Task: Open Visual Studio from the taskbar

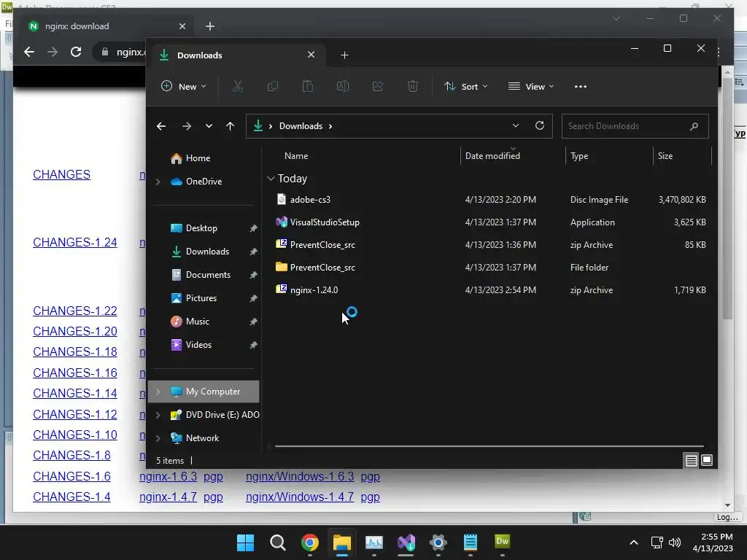Action: pos(406,542)
